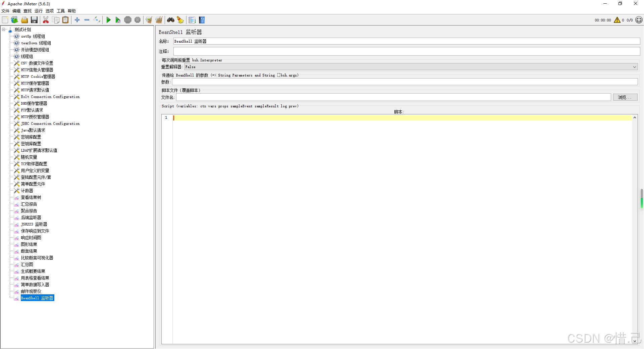Select CSV 数据文件设置 node

pos(37,63)
